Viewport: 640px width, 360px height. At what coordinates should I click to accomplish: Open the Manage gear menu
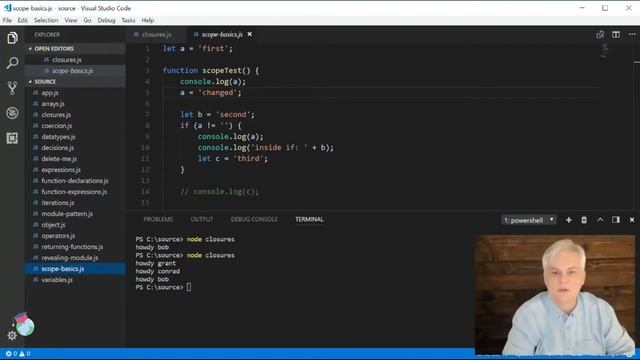(12, 336)
